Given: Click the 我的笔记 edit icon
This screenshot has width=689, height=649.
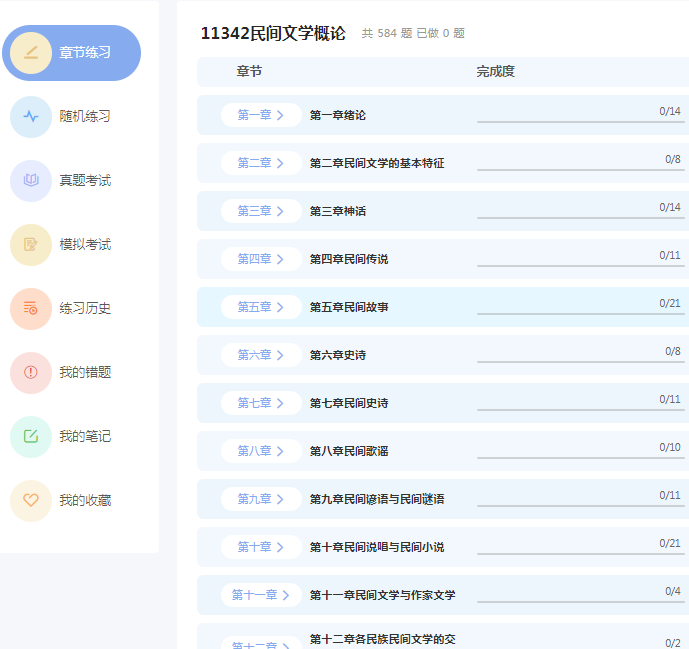Looking at the screenshot, I should pos(31,437).
